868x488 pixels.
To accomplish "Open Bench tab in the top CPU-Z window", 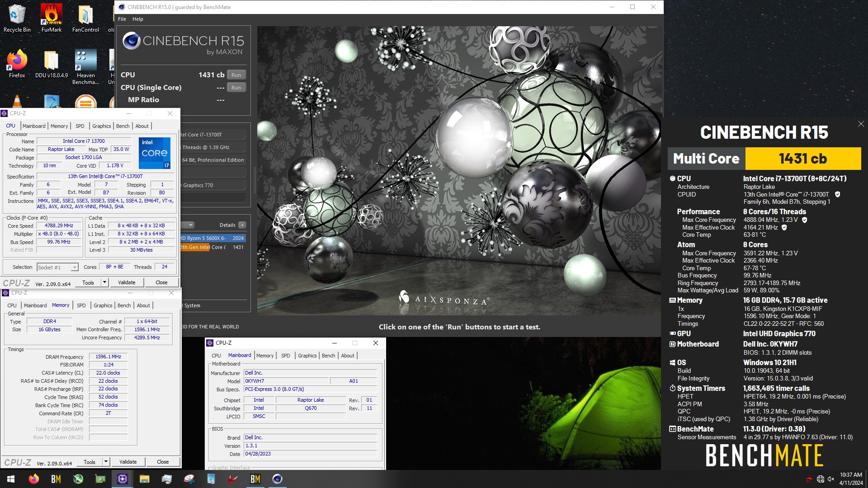I will point(123,126).
